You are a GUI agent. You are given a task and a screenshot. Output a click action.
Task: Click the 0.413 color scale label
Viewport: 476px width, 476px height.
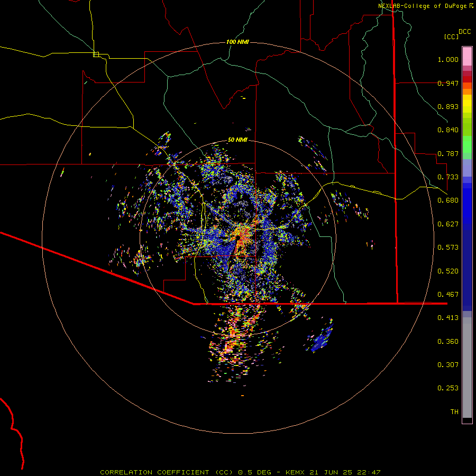[448, 318]
